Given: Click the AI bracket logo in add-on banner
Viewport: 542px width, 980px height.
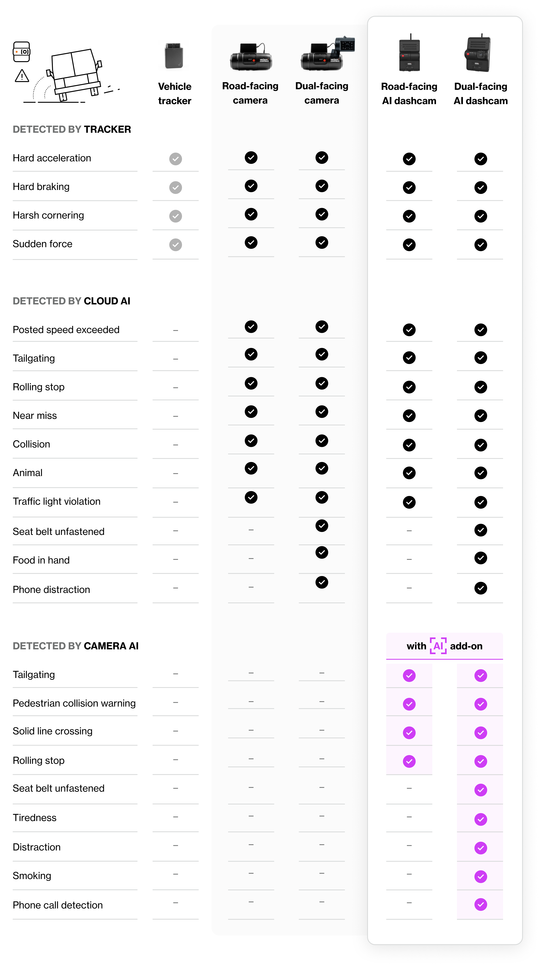Looking at the screenshot, I should (438, 646).
